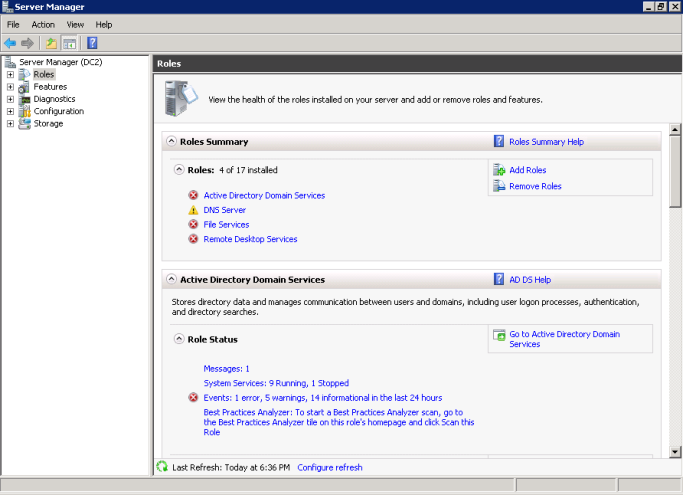Click the error icon beside Active Directory Domain Services
This screenshot has width=683, height=495.
tap(193, 195)
